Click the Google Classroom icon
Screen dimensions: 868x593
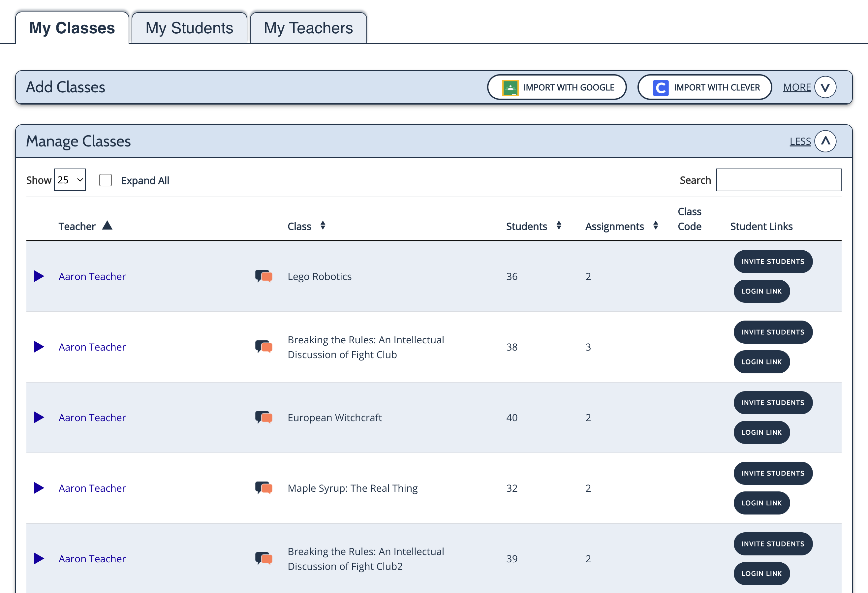510,88
